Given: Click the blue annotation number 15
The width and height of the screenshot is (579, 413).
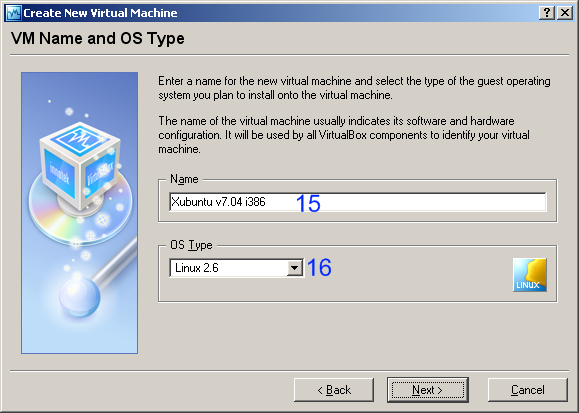Looking at the screenshot, I should click(308, 203).
